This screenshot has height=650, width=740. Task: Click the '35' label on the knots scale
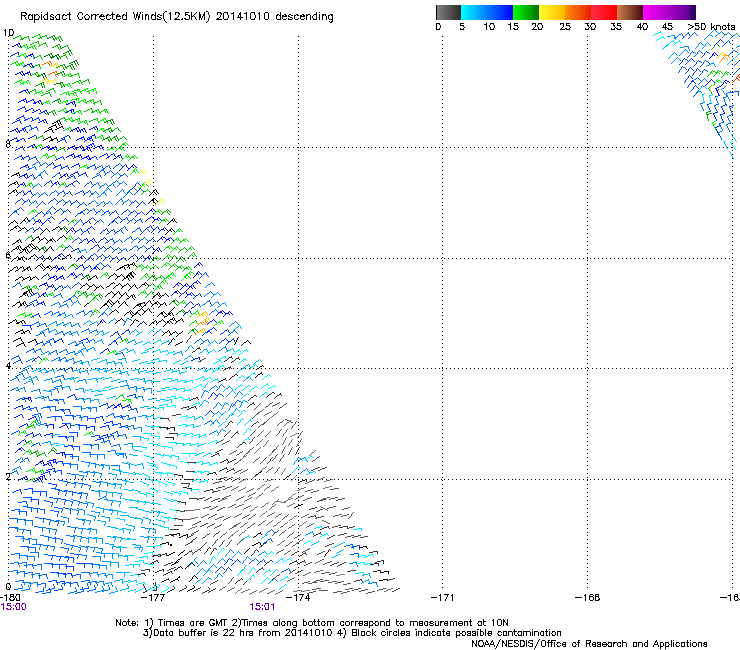coord(616,27)
